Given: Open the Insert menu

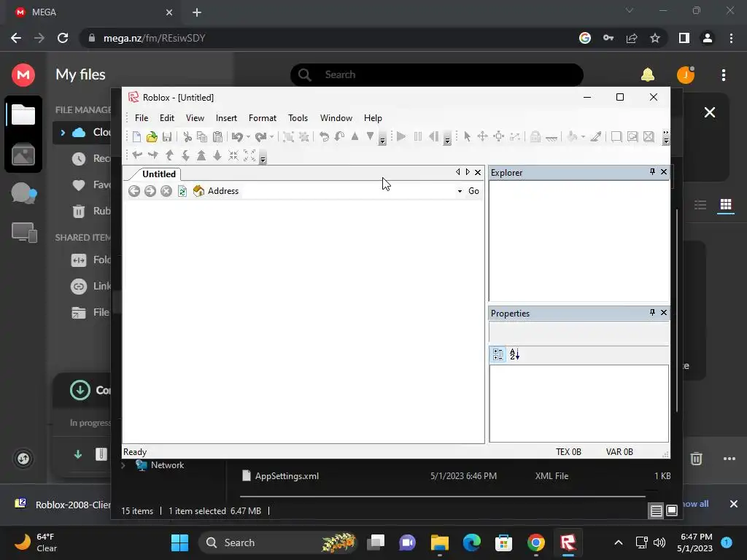Looking at the screenshot, I should coord(226,118).
